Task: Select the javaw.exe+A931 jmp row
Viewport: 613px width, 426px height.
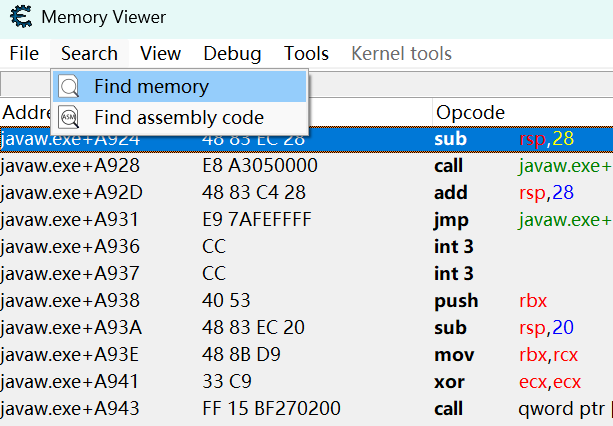Action: click(300, 220)
